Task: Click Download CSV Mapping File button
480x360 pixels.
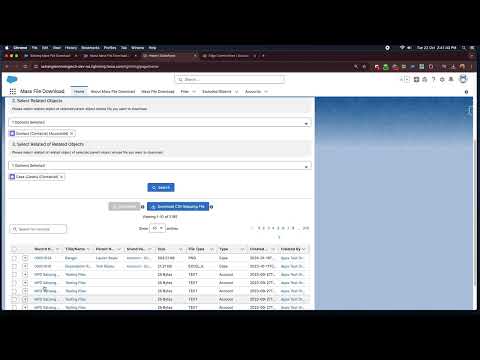Action: click(178, 207)
